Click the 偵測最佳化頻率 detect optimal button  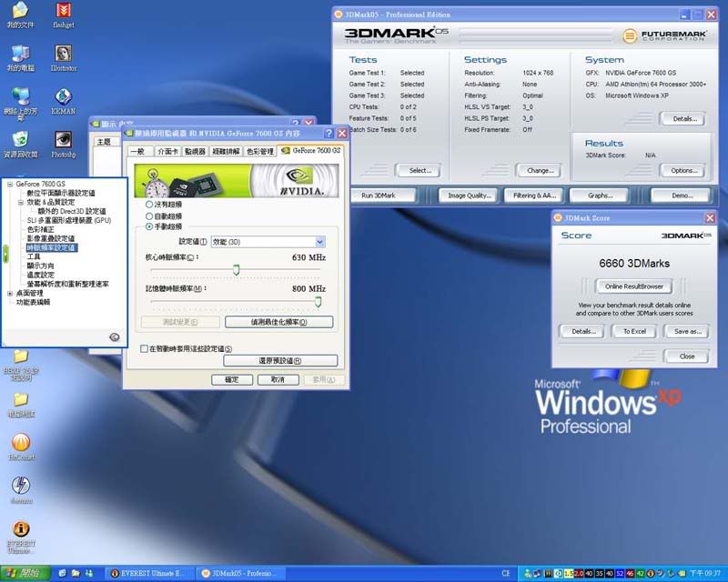tap(278, 322)
